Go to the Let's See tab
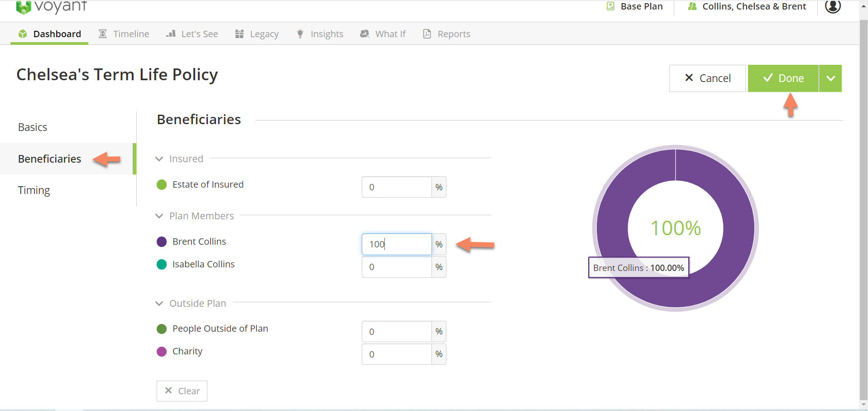Image resolution: width=868 pixels, height=411 pixels. pyautogui.click(x=192, y=34)
